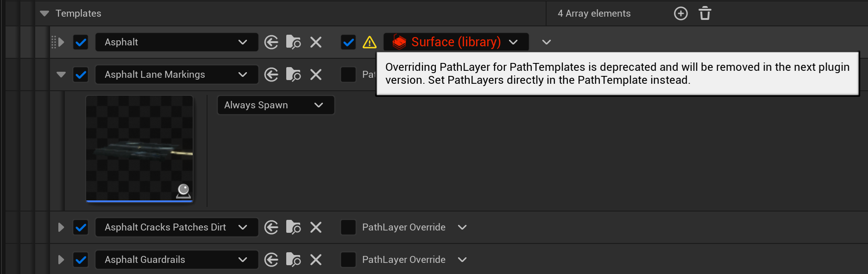The width and height of the screenshot is (868, 274).
Task: Collapse the Templates section
Action: pos(44,13)
